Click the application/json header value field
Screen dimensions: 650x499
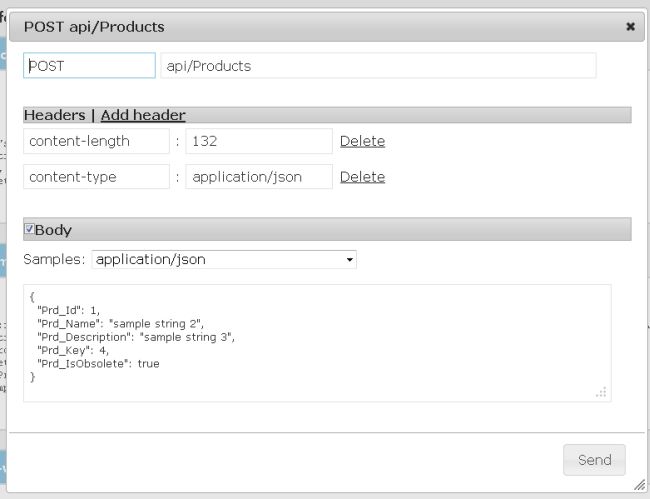point(259,177)
